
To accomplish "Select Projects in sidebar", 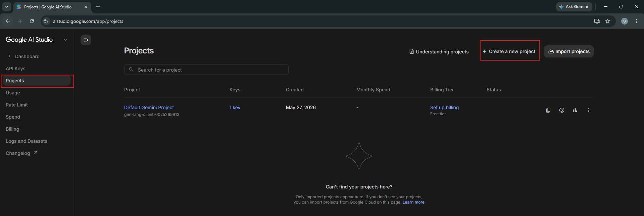I will 37,81.
